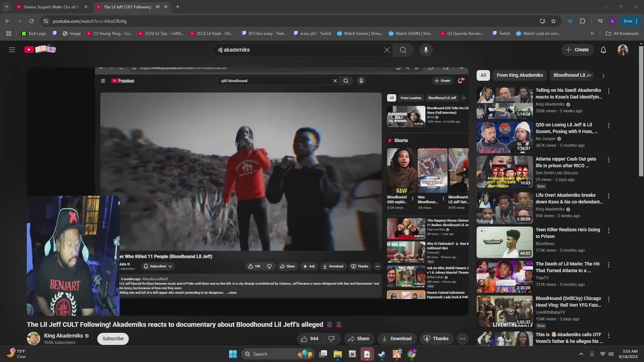
Task: Go back in browser history
Action: [7, 21]
